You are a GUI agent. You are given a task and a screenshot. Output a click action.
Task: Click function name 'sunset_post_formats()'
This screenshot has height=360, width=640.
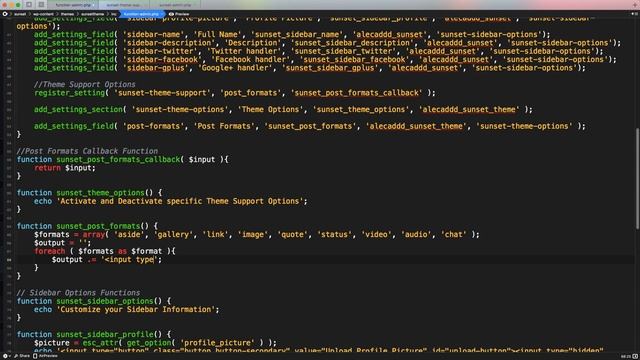[x=102, y=226]
